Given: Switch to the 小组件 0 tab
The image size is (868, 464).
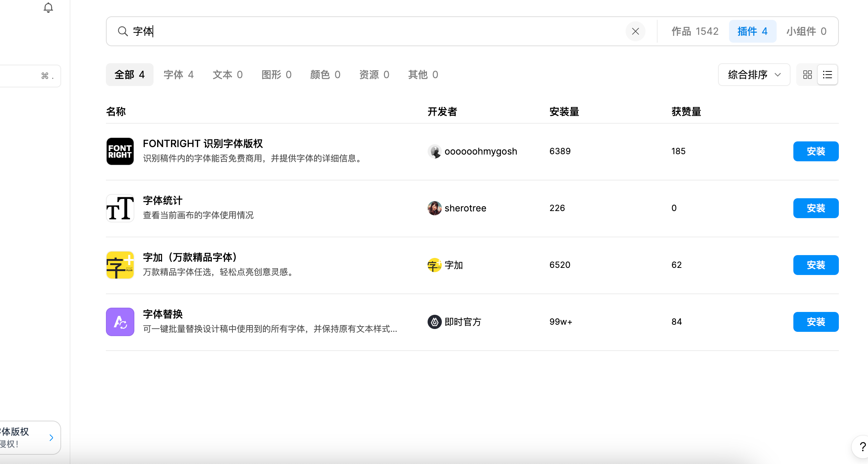Looking at the screenshot, I should (x=807, y=31).
